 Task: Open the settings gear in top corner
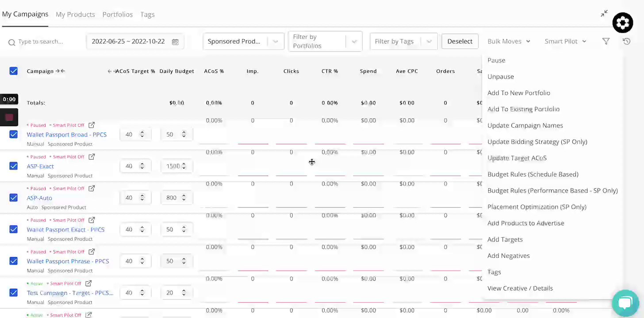(x=623, y=23)
